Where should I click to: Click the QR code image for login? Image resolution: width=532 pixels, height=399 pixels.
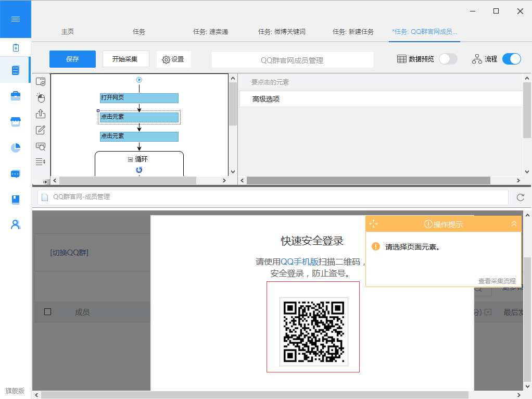pos(314,332)
